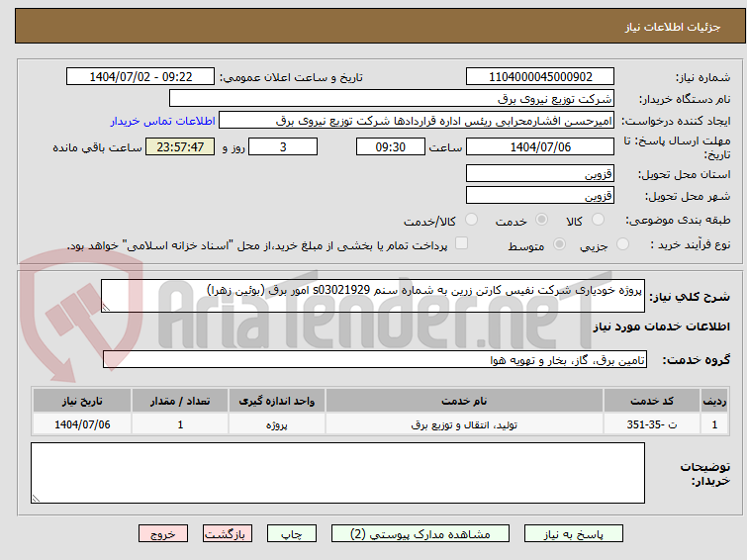
Task: Open اطلاعات تماس خریدار contact link
Action: tap(163, 121)
